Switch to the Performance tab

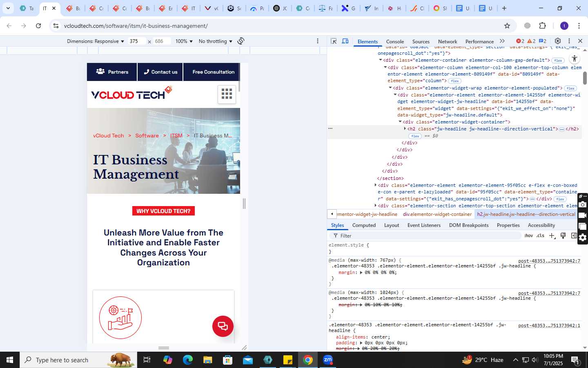click(x=479, y=41)
